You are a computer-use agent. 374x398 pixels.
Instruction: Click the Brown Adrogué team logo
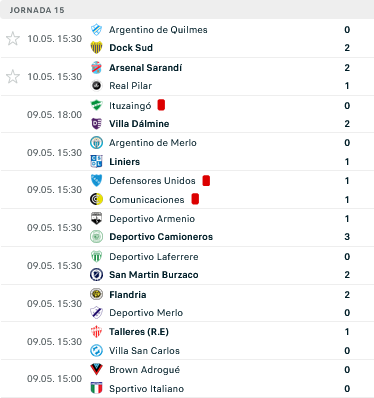point(96,370)
